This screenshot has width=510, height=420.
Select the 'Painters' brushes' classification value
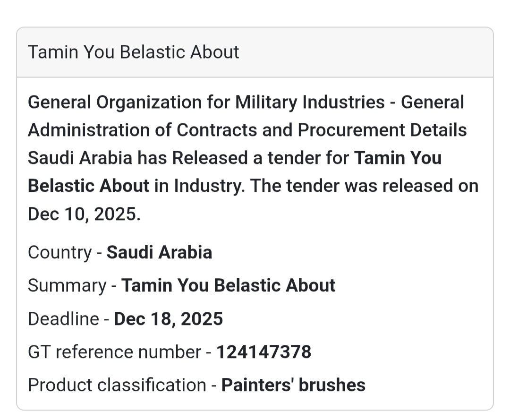click(x=293, y=385)
